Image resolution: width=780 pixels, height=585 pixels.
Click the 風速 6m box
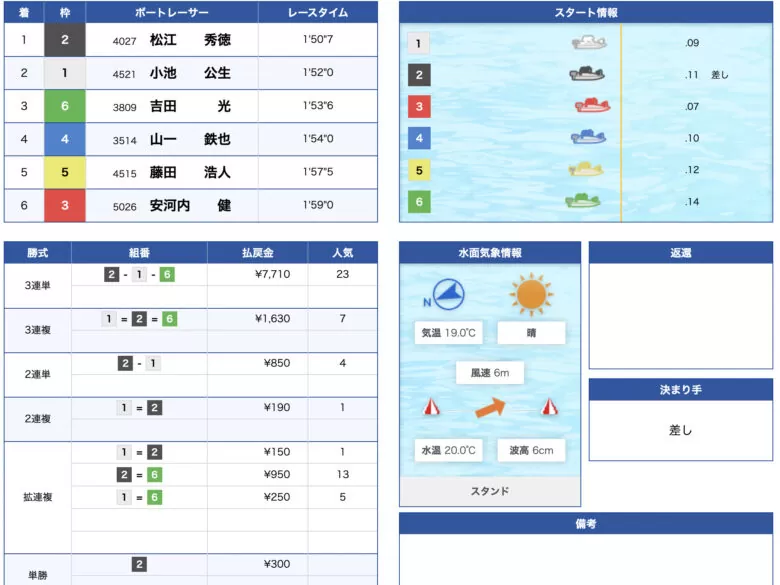click(x=490, y=373)
